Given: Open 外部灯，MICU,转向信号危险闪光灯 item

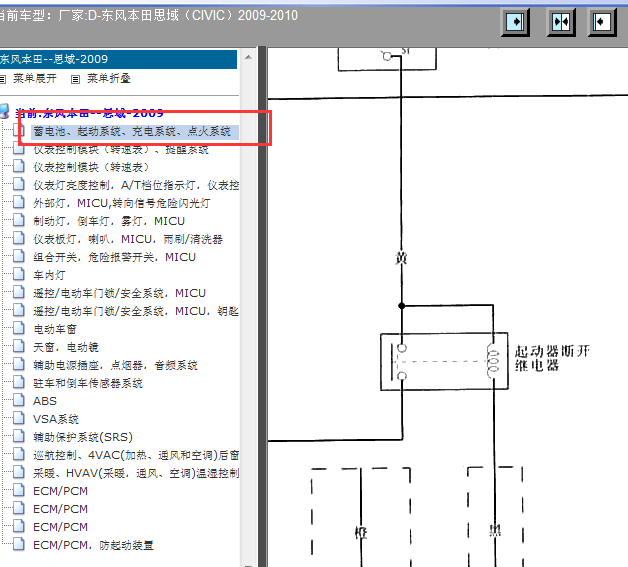Looking at the screenshot, I should tap(122, 203).
